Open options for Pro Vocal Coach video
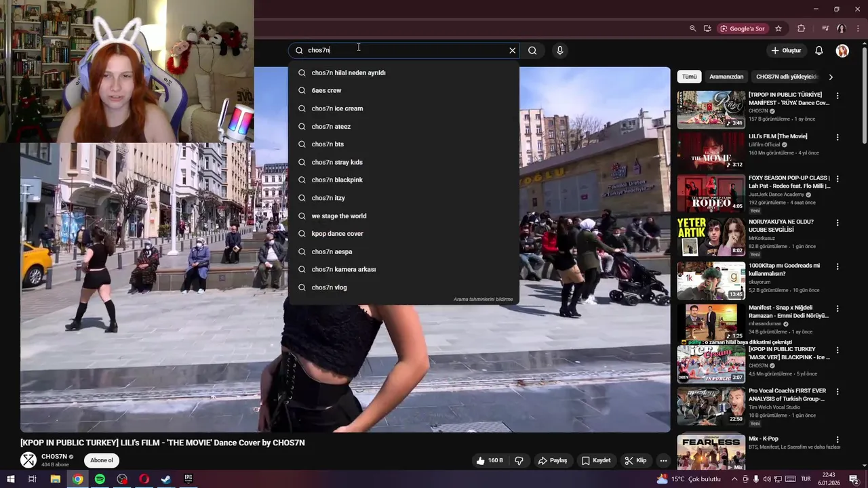 tap(837, 392)
